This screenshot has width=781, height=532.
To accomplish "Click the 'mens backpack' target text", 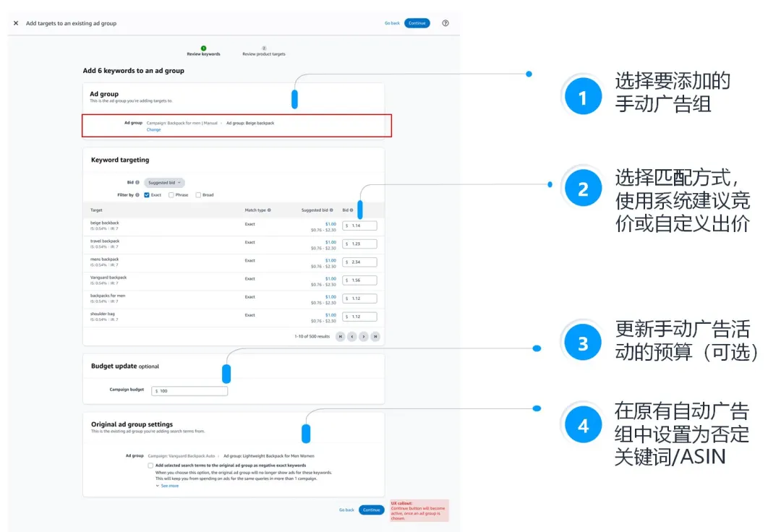I will tap(105, 259).
